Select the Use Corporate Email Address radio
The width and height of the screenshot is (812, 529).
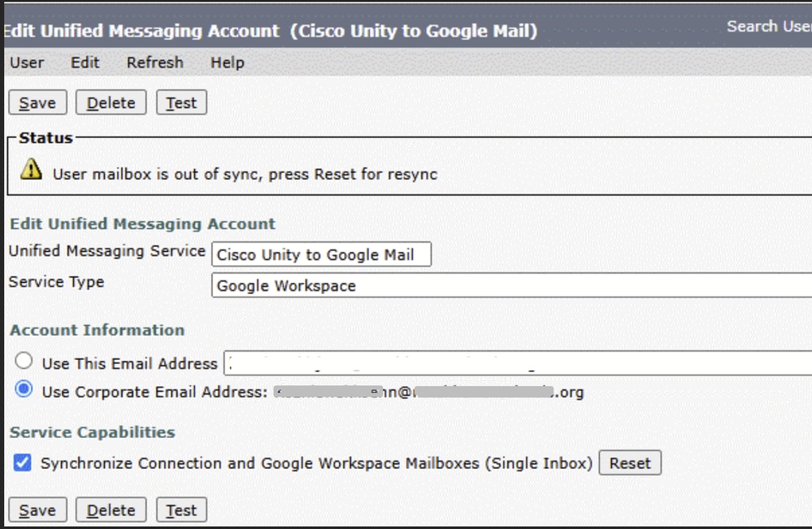(24, 388)
